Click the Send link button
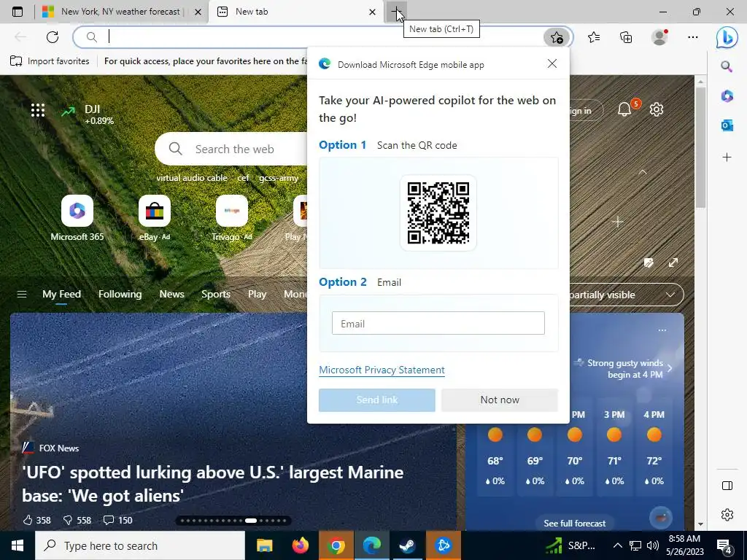The image size is (747, 560). pyautogui.click(x=377, y=400)
